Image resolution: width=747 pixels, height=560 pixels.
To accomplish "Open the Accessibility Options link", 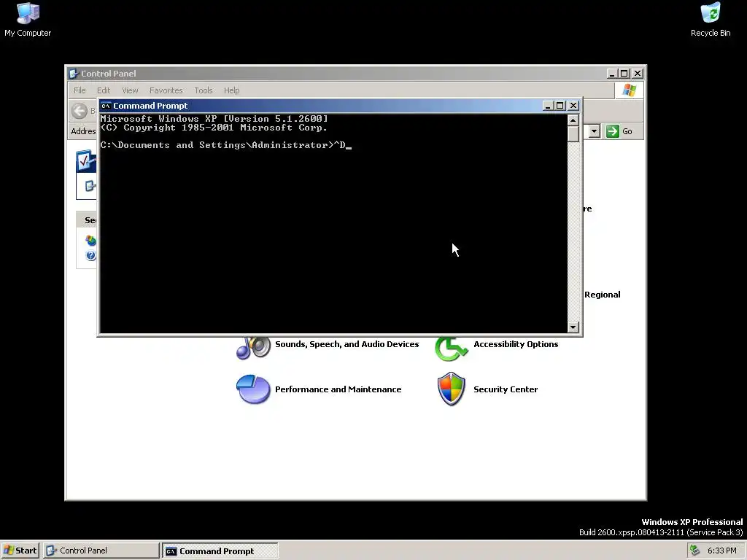I will point(516,344).
